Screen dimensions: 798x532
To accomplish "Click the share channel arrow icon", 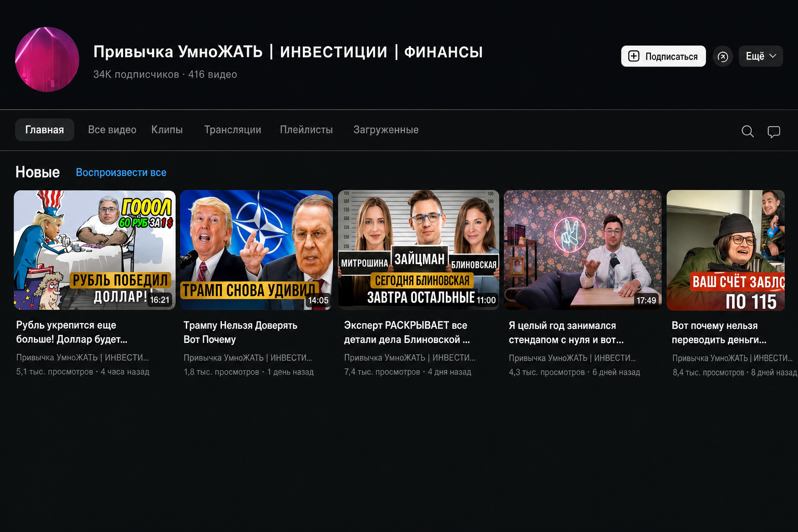I will pos(723,57).
